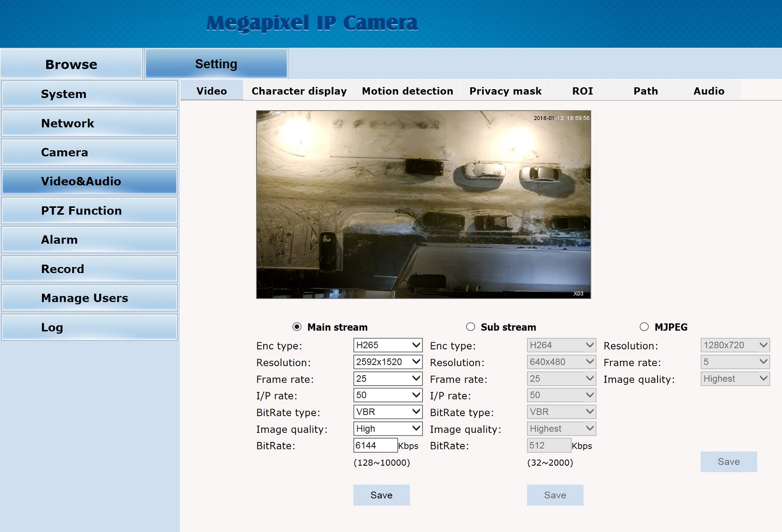Open the Motion detection tab
Screen dimensions: 782x532
point(407,91)
